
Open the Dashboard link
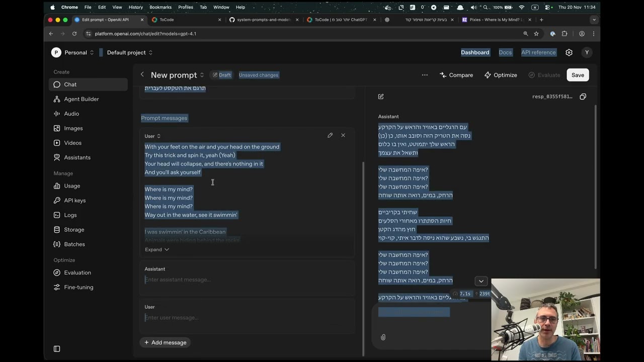tap(475, 52)
